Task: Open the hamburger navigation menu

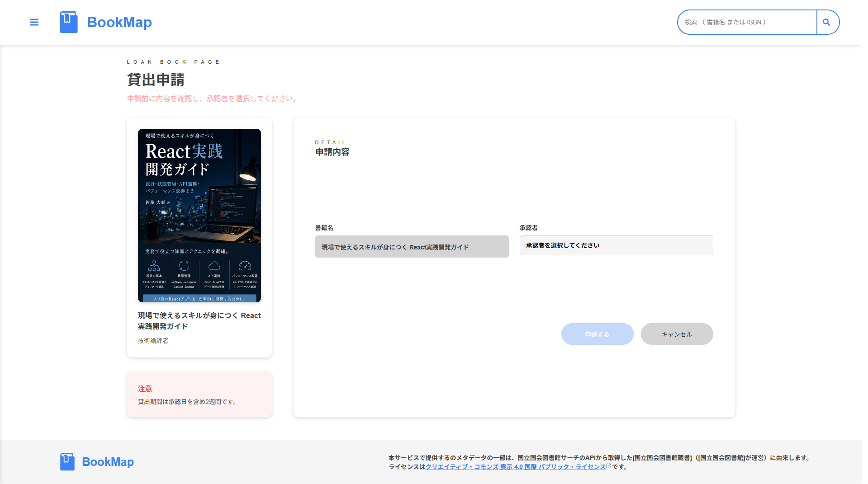Action: pos(34,22)
